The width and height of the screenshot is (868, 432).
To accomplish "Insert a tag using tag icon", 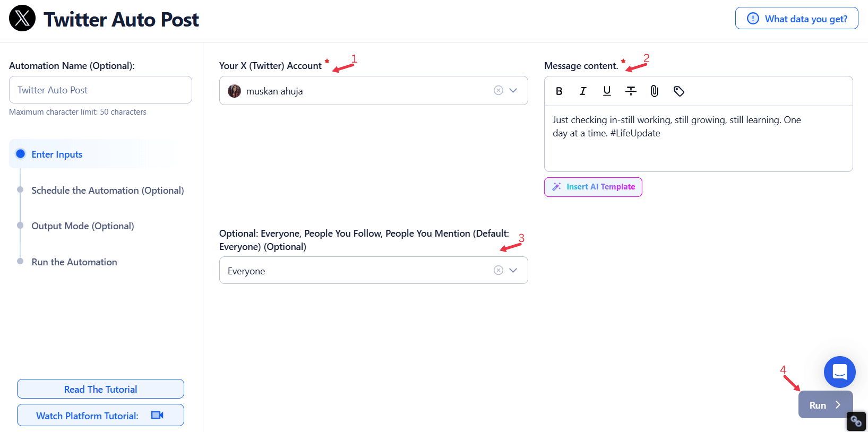I will [678, 91].
